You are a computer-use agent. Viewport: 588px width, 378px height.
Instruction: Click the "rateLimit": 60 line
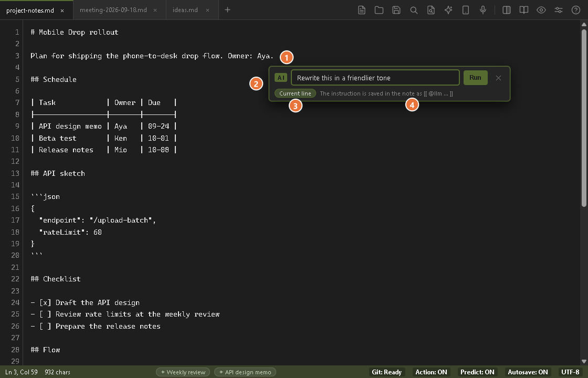70,232
